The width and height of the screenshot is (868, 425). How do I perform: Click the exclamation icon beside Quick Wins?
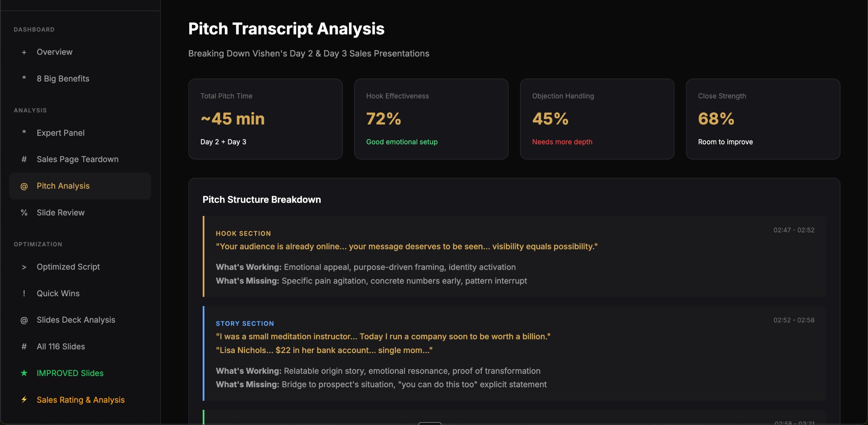pos(24,293)
